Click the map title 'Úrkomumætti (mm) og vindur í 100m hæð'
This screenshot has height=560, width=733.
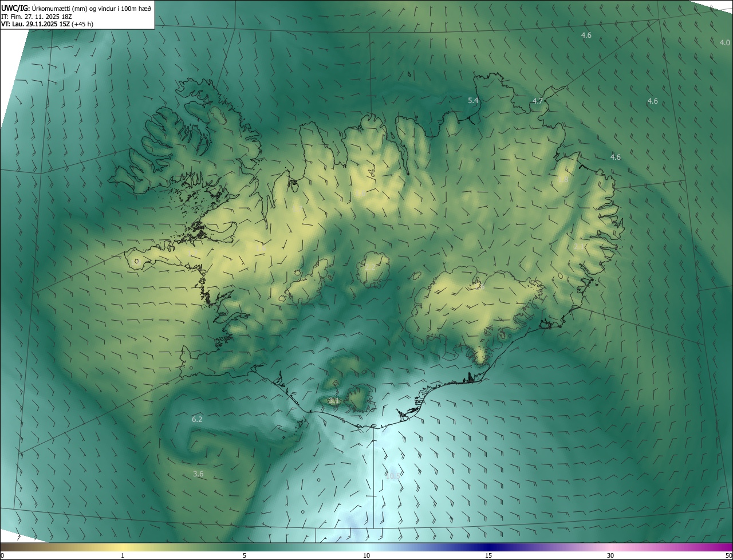[92, 7]
